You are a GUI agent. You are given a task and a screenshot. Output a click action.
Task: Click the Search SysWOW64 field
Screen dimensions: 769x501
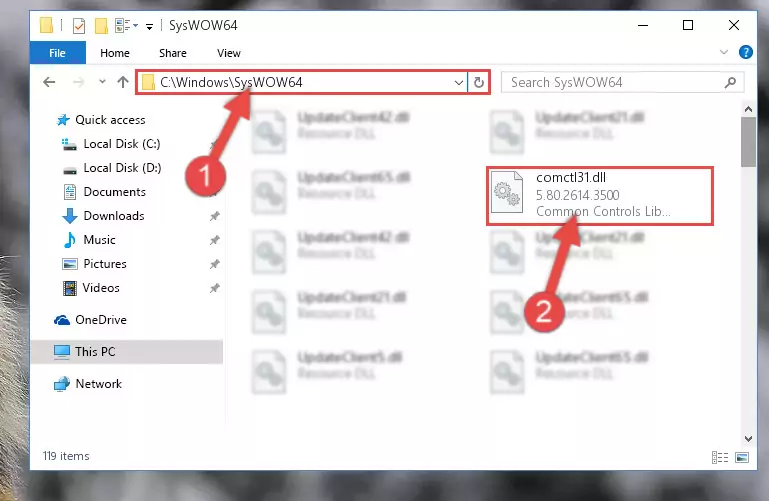point(622,82)
